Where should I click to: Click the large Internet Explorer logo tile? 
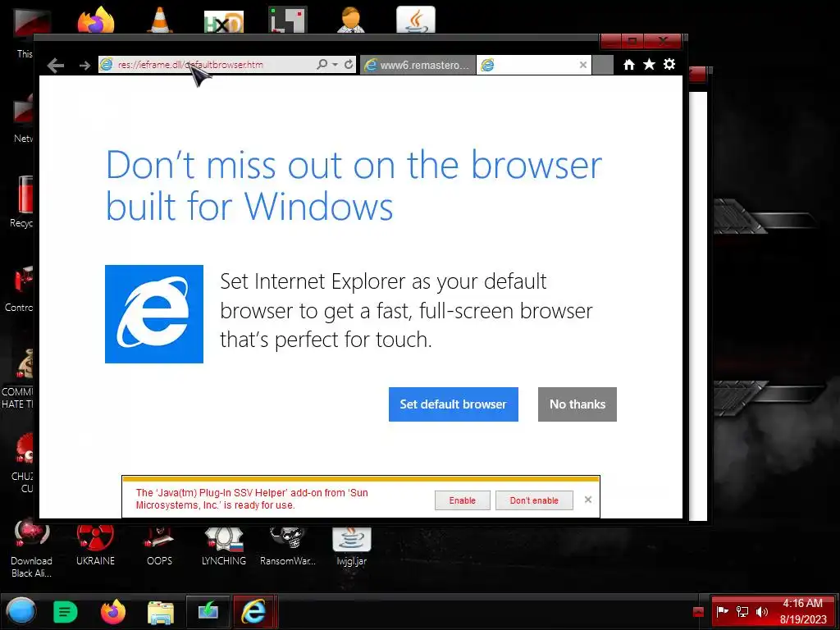[x=154, y=314]
